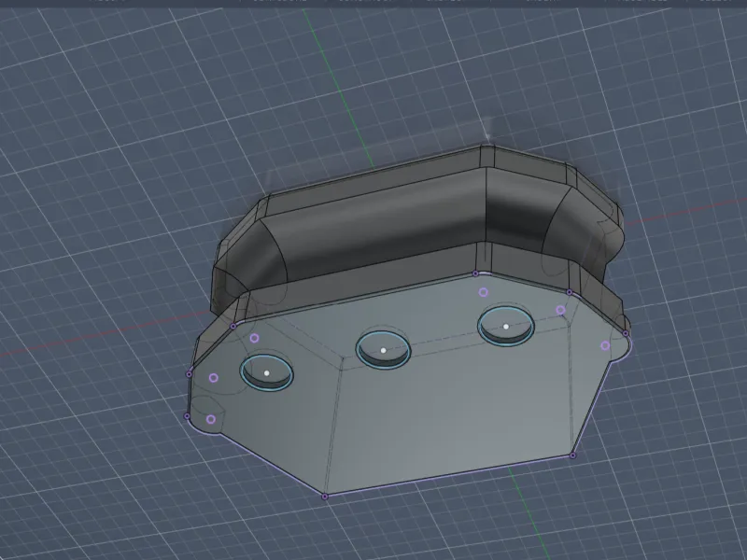Screen dimensions: 747x560
Task: Select the lowest purple vertex of the plate outline
Action: click(x=325, y=497)
